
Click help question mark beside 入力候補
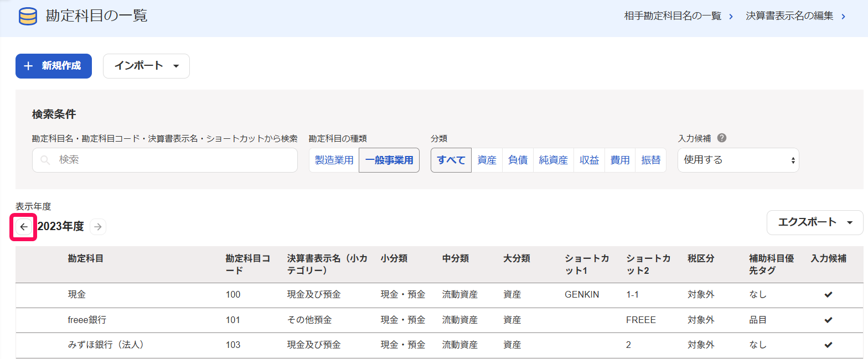click(x=721, y=138)
